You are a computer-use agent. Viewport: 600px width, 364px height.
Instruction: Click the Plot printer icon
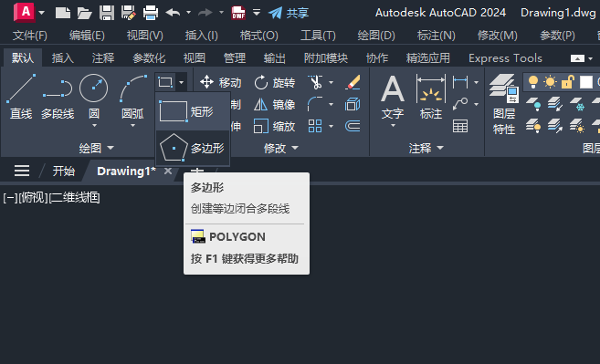[x=151, y=13]
